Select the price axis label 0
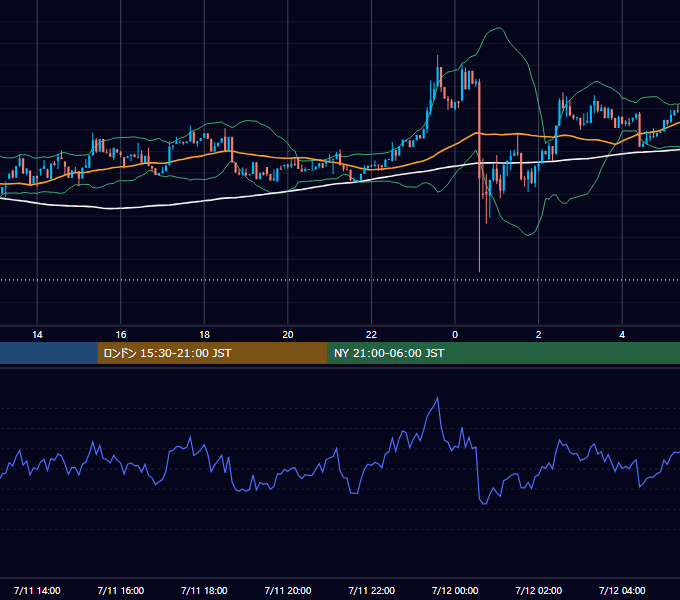The width and height of the screenshot is (680, 600). coord(455,335)
